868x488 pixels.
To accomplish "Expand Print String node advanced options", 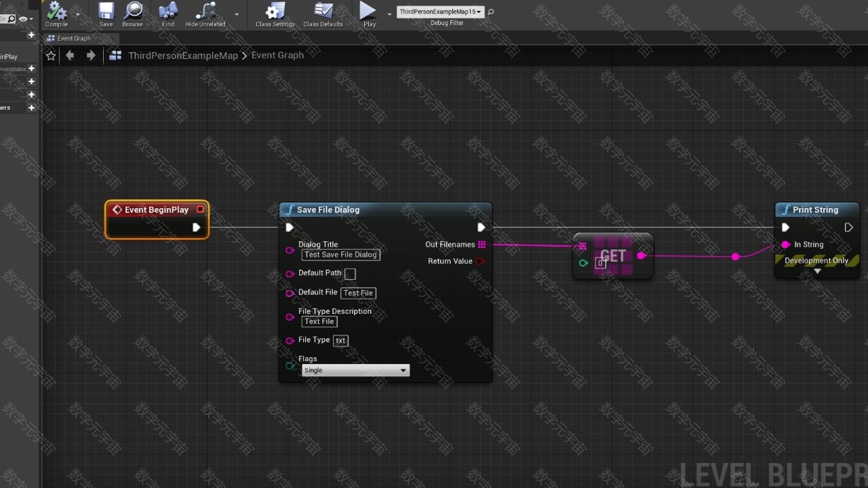I will [817, 272].
